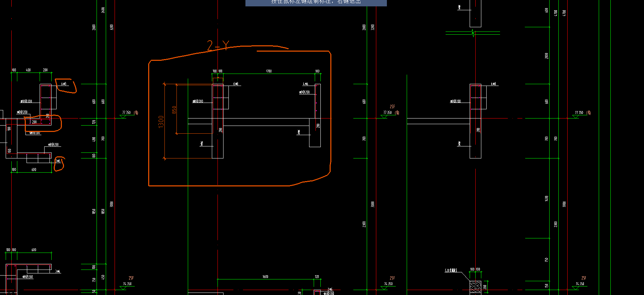Click the C20 plain concrete label
The height and width of the screenshot is (295, 644).
[x=451, y=270]
